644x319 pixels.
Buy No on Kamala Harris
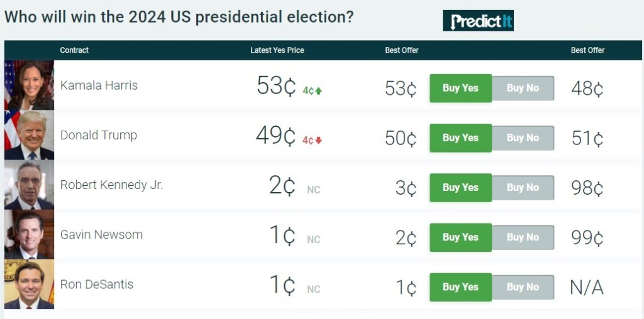click(x=523, y=88)
